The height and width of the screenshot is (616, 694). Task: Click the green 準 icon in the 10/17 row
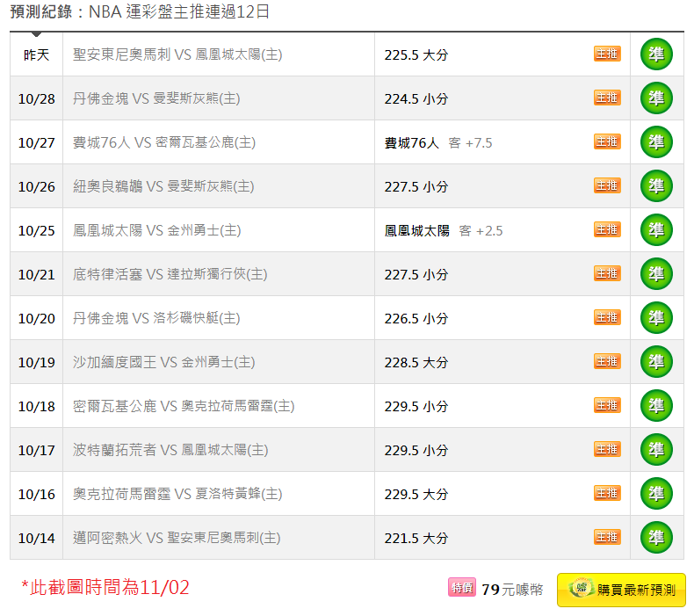(656, 450)
